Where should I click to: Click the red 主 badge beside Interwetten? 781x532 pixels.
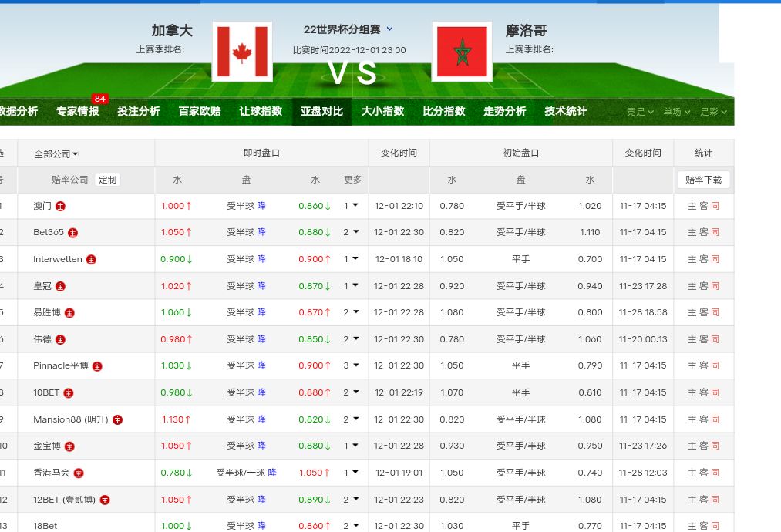point(91,260)
